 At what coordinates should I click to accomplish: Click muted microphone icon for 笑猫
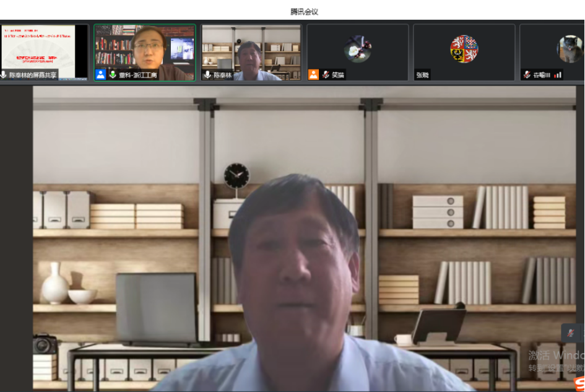[326, 75]
